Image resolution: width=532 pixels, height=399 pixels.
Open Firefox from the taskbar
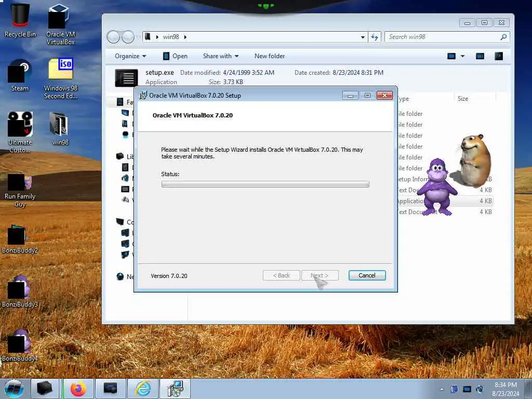tap(78, 389)
